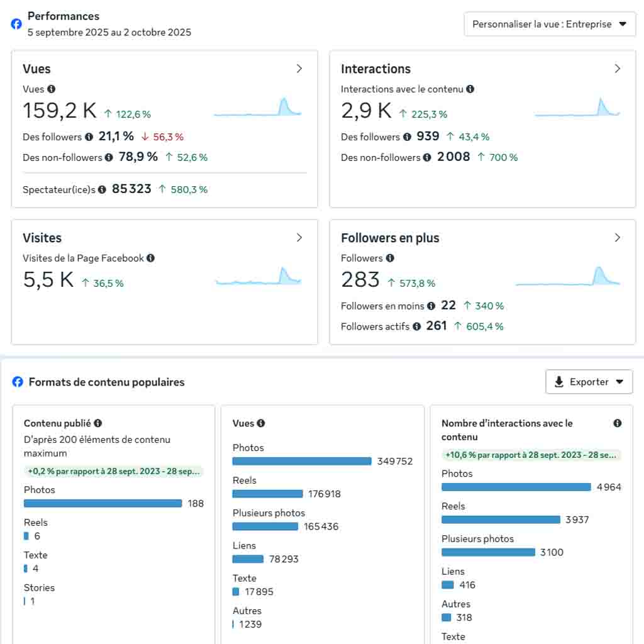This screenshot has width=644, height=644.
Task: Open info icon for Nombre d'interactions avec le contenu
Action: 618,423
